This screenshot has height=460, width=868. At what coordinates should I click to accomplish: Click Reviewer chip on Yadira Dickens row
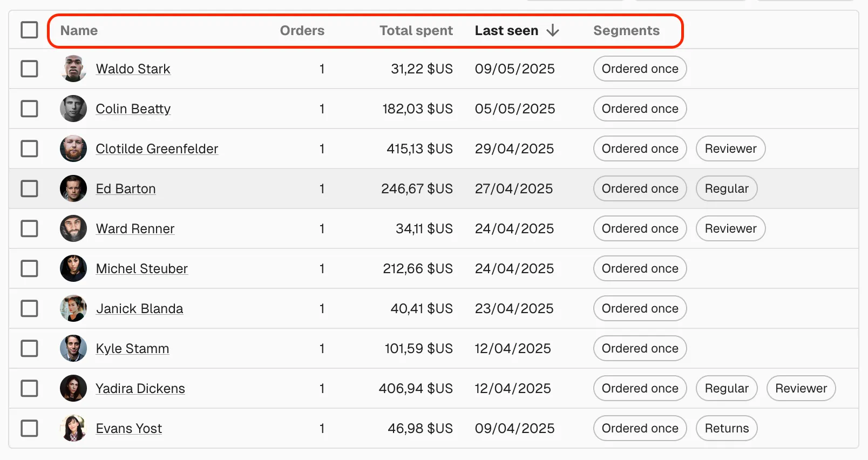pos(801,388)
